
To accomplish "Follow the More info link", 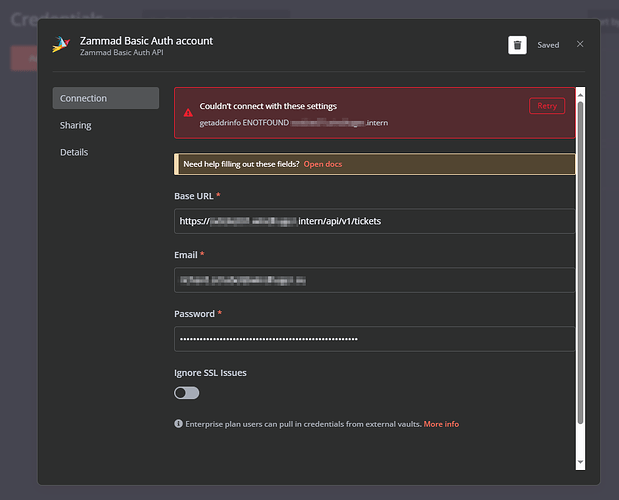I will pos(441,424).
